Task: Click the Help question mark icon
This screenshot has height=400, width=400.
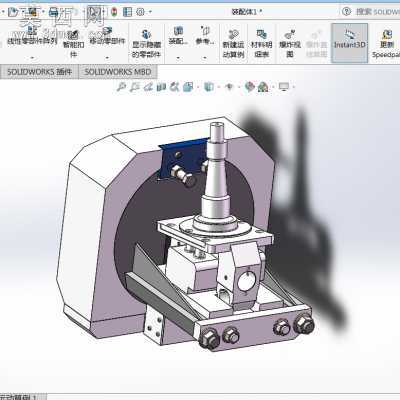Action: pos(346,12)
